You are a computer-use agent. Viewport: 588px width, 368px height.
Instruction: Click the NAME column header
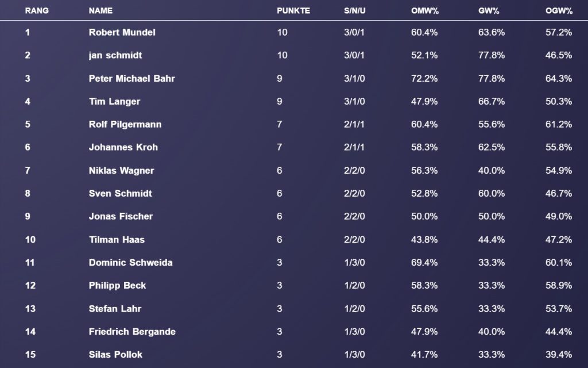click(x=100, y=10)
